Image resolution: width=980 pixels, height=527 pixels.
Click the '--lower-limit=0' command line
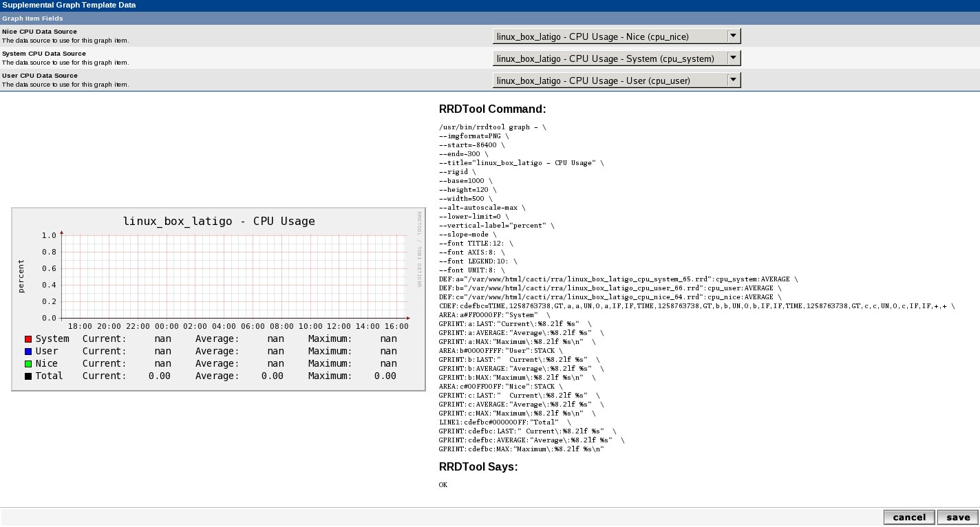pyautogui.click(x=474, y=217)
